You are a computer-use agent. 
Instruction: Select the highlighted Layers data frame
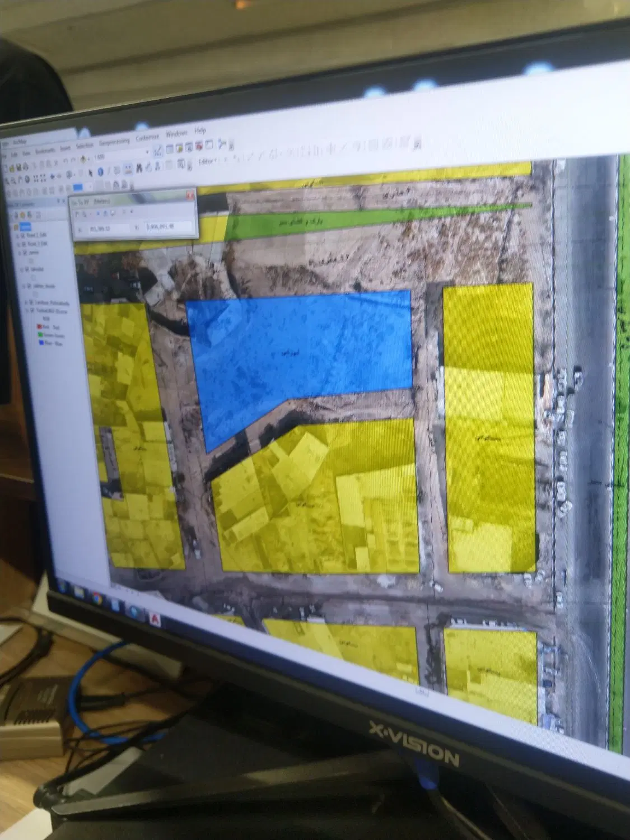tap(25, 227)
